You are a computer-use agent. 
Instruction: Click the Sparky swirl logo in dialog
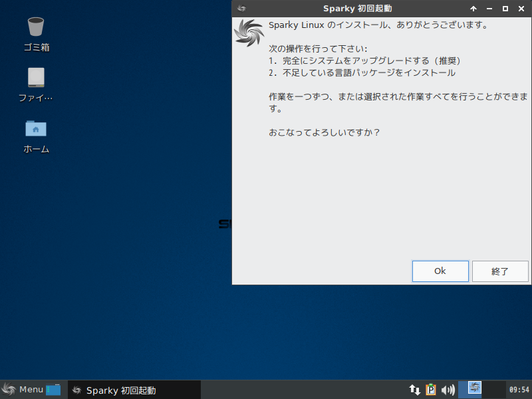(249, 33)
